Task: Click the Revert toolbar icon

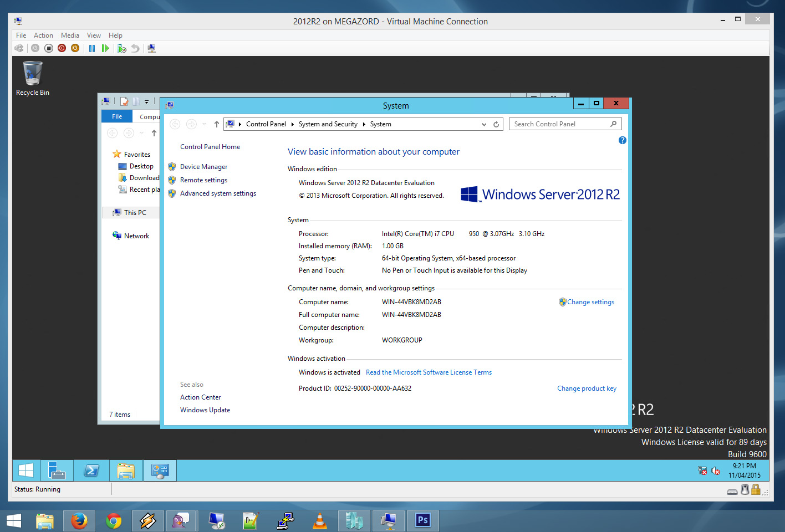Action: [135, 48]
